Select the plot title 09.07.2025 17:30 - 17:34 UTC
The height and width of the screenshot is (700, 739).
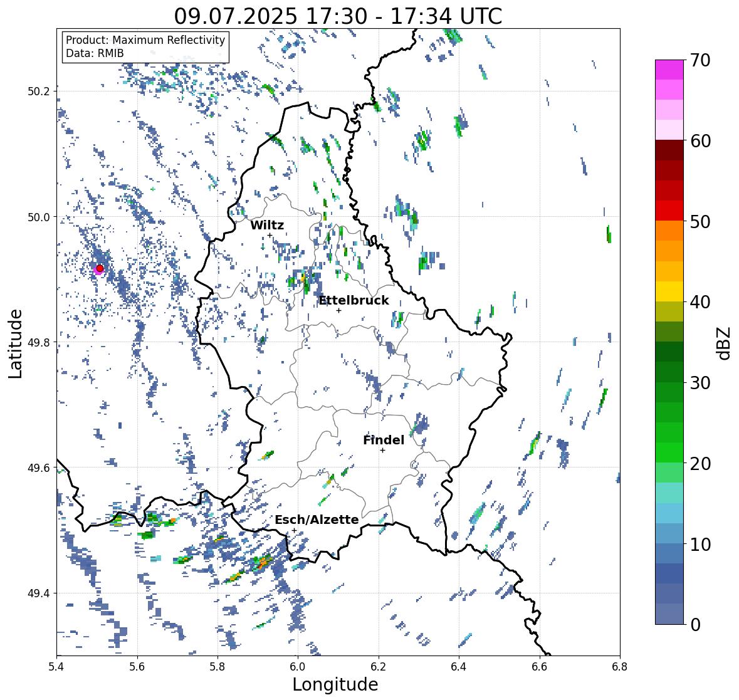pos(338,16)
